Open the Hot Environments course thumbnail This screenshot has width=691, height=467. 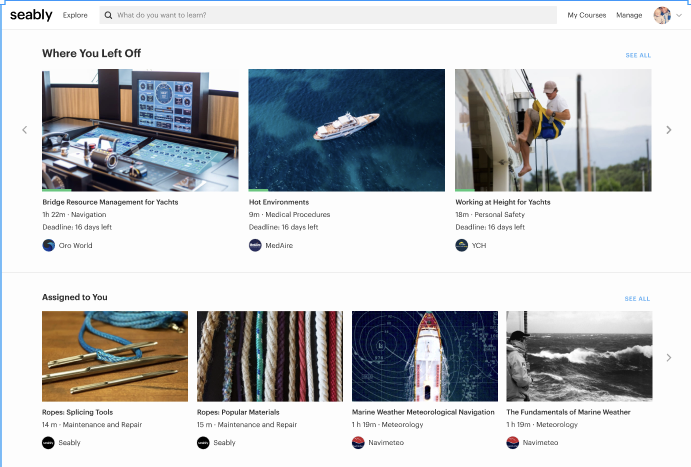point(346,130)
